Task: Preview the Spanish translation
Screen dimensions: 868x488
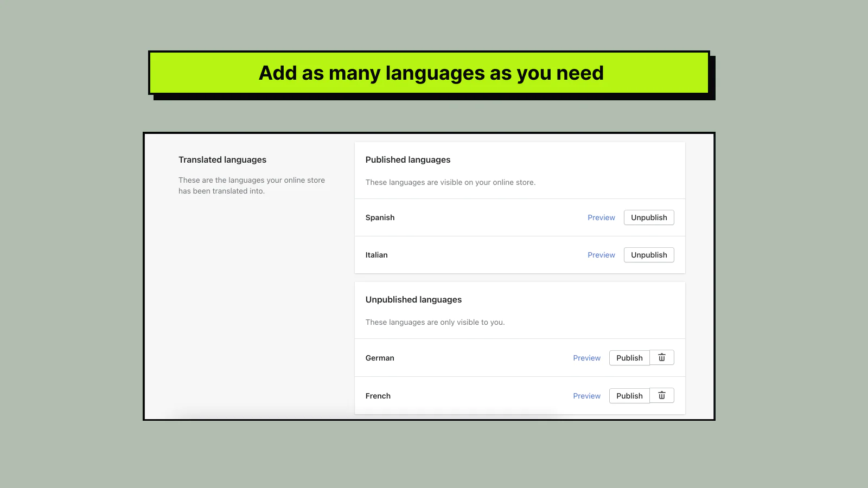Action: coord(601,217)
